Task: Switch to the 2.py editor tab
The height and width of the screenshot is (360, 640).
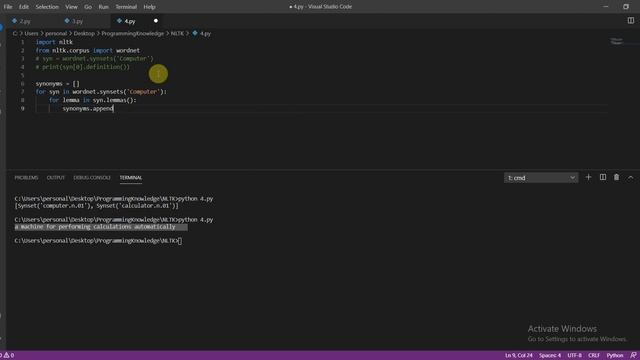Action: [25, 21]
